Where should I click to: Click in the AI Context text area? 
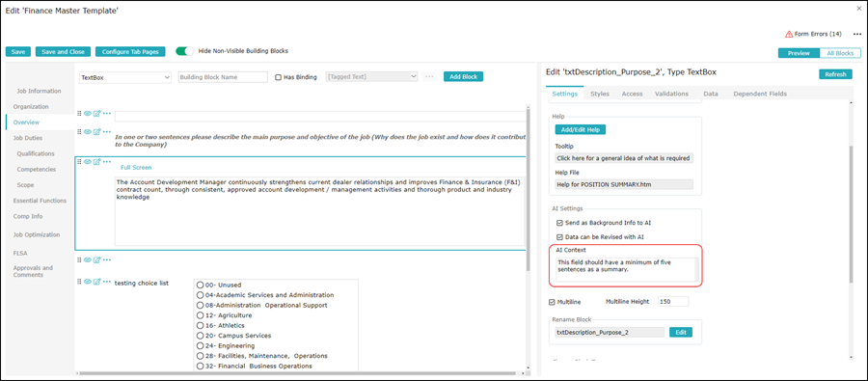pyautogui.click(x=627, y=269)
